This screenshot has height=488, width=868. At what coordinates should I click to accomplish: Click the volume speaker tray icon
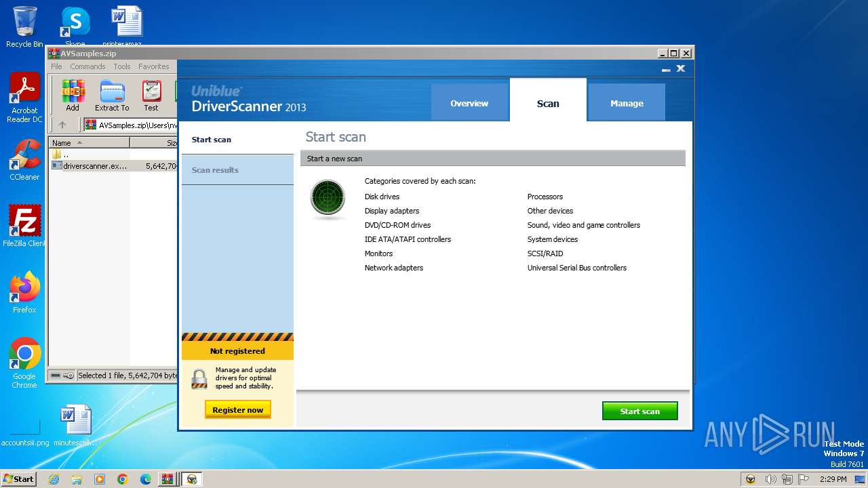770,479
